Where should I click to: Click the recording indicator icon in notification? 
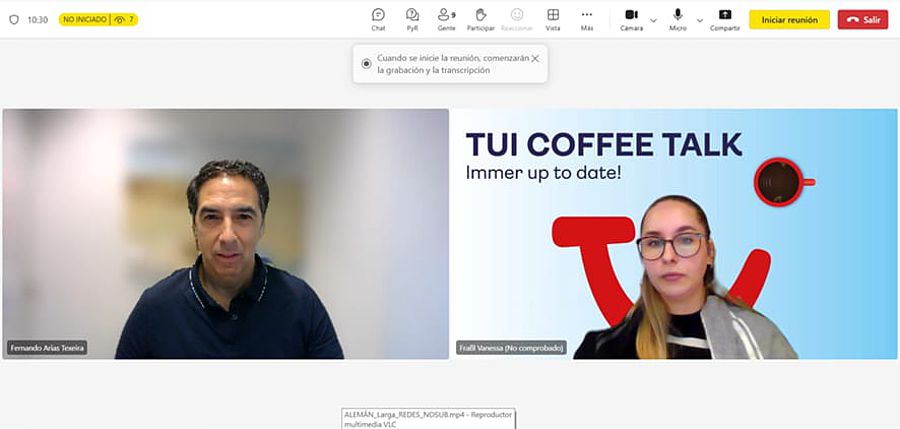[366, 64]
